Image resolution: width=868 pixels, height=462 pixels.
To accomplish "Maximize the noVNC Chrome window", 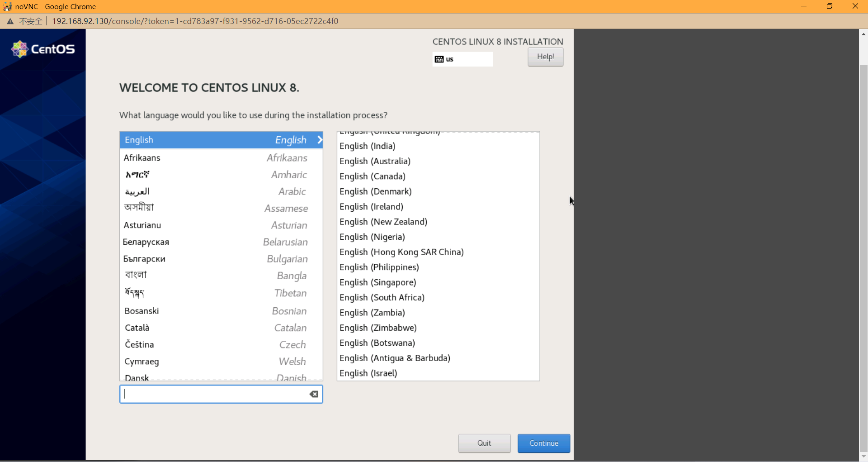I will point(829,6).
